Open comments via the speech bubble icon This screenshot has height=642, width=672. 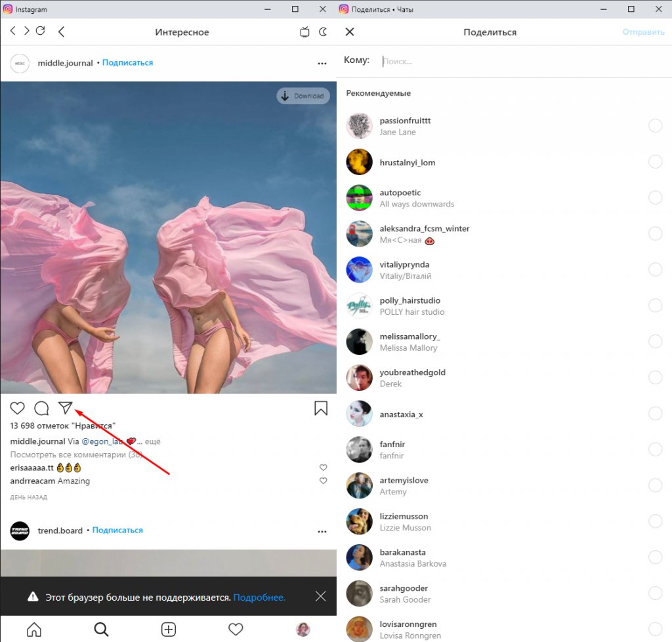[41, 409]
